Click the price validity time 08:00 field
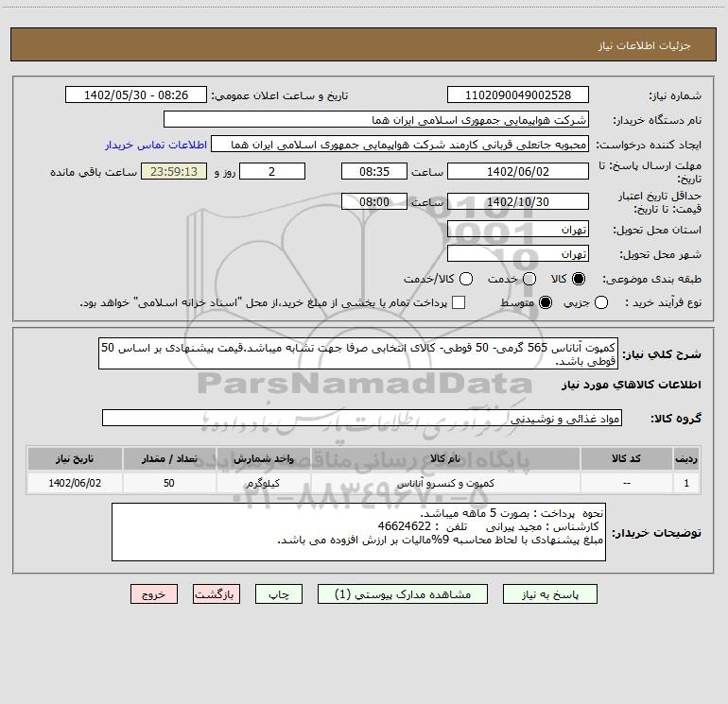 point(374,201)
